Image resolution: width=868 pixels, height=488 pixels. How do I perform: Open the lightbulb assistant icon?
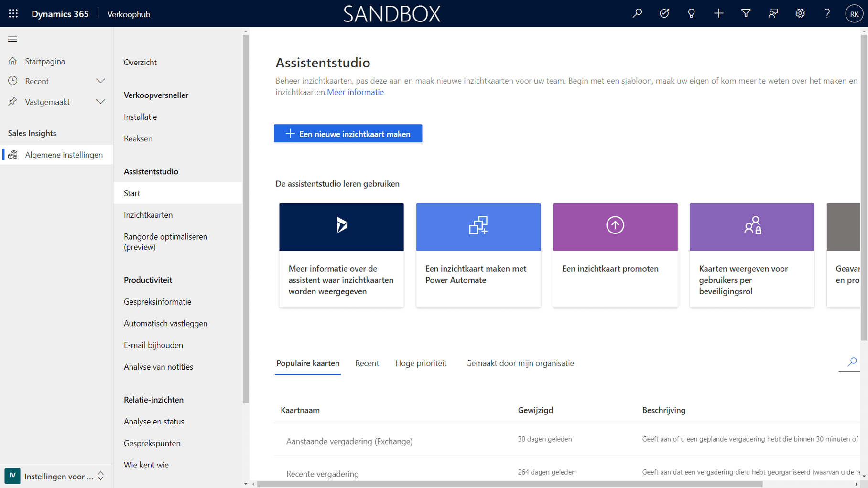691,13
